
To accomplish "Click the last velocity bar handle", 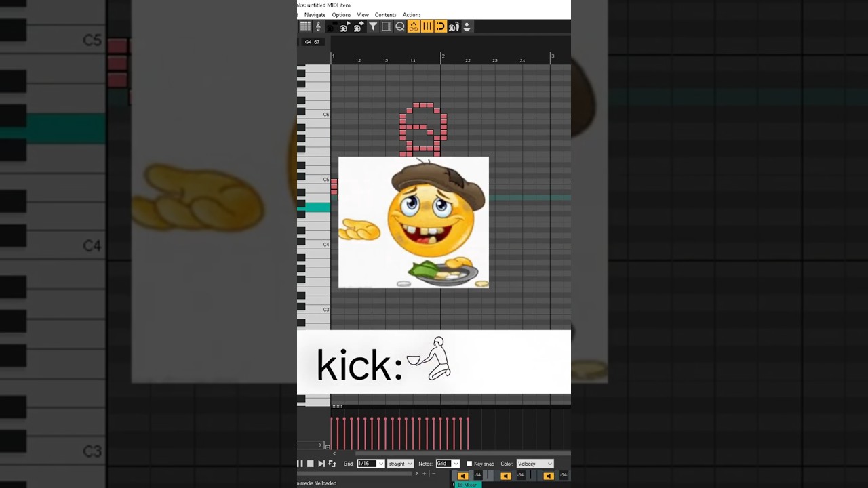I will (x=468, y=419).
